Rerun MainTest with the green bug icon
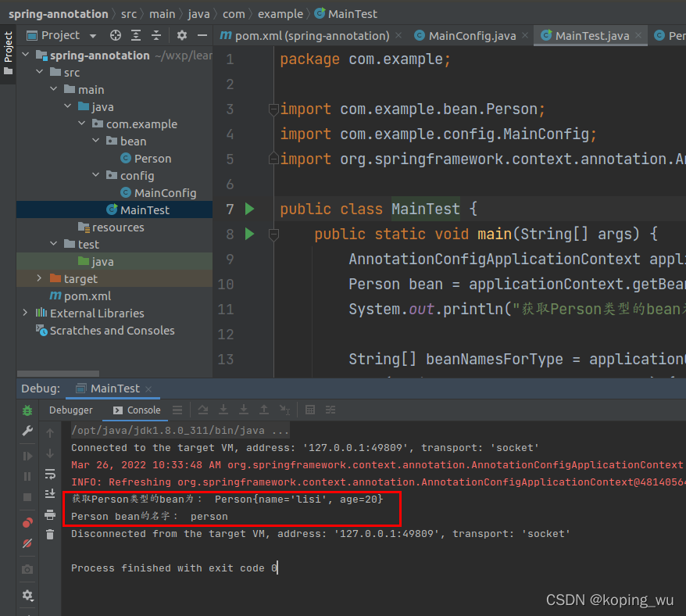The width and height of the screenshot is (686, 616). pyautogui.click(x=27, y=410)
